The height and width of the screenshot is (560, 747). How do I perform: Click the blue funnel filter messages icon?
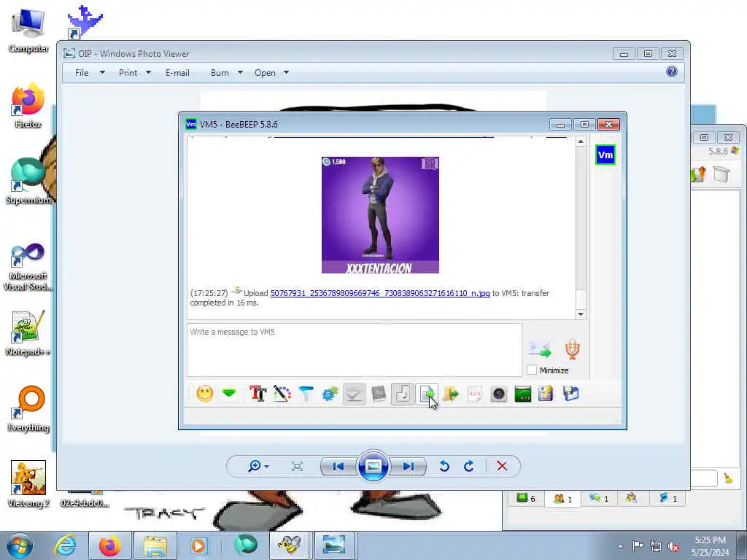pyautogui.click(x=306, y=394)
